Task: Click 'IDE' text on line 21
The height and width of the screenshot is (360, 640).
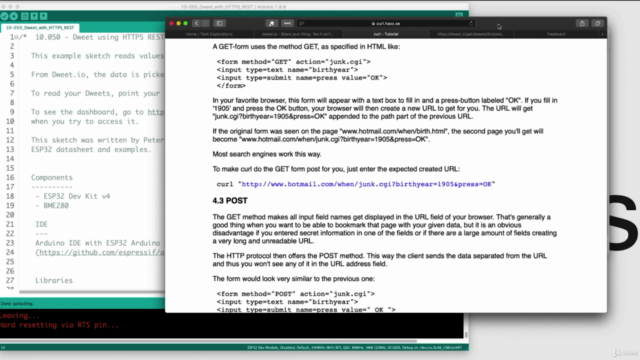Action: point(41,224)
